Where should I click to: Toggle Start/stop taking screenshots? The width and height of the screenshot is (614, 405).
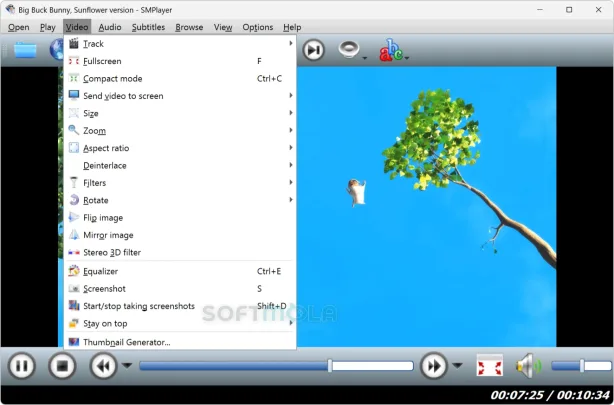pyautogui.click(x=180, y=306)
